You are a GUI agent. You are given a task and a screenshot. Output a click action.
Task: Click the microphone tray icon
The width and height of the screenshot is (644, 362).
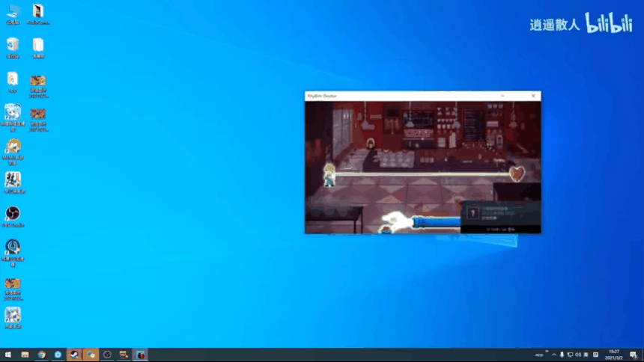coord(562,355)
